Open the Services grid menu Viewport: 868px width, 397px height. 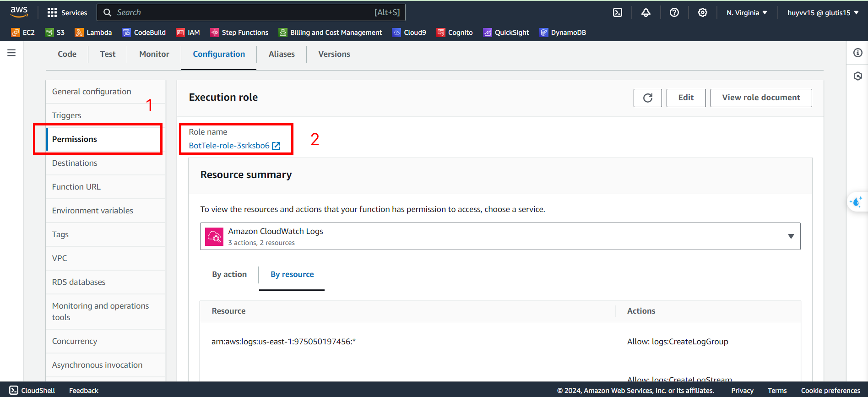coord(67,12)
